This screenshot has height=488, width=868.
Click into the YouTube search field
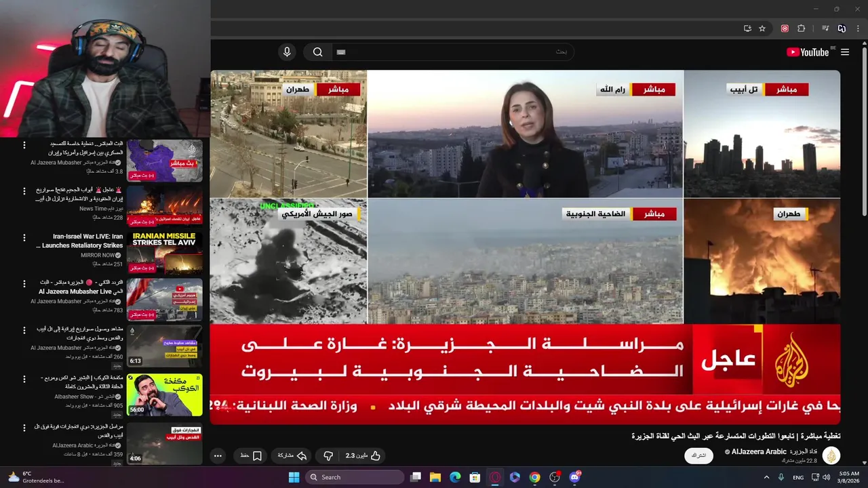(x=452, y=52)
